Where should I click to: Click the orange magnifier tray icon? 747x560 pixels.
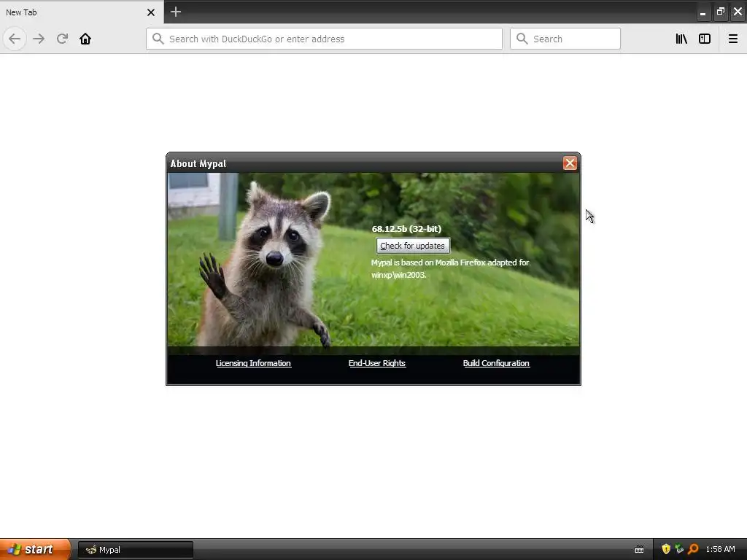point(693,549)
